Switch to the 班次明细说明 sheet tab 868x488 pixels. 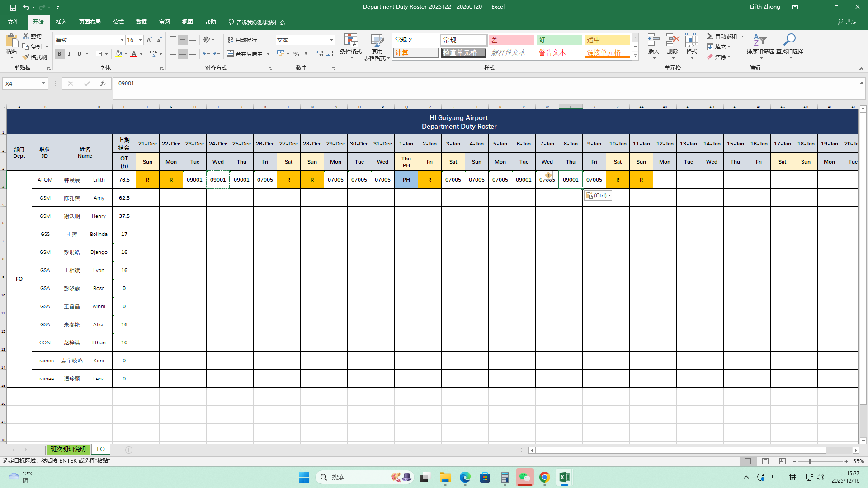coord(68,449)
